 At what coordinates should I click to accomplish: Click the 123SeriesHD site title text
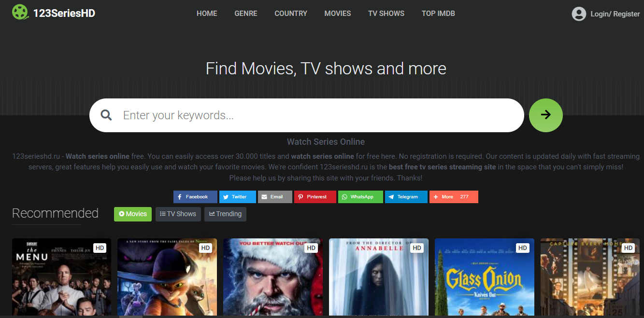64,13
